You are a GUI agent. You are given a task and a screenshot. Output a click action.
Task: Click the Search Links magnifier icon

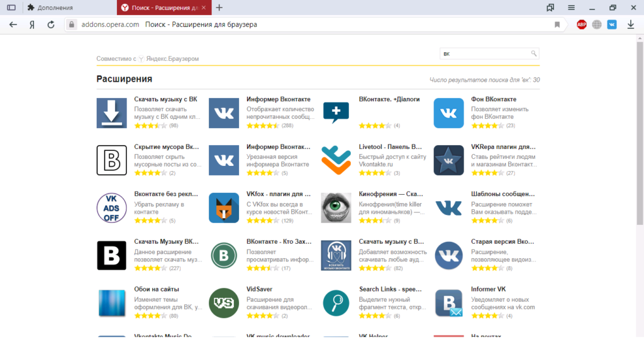(x=336, y=303)
